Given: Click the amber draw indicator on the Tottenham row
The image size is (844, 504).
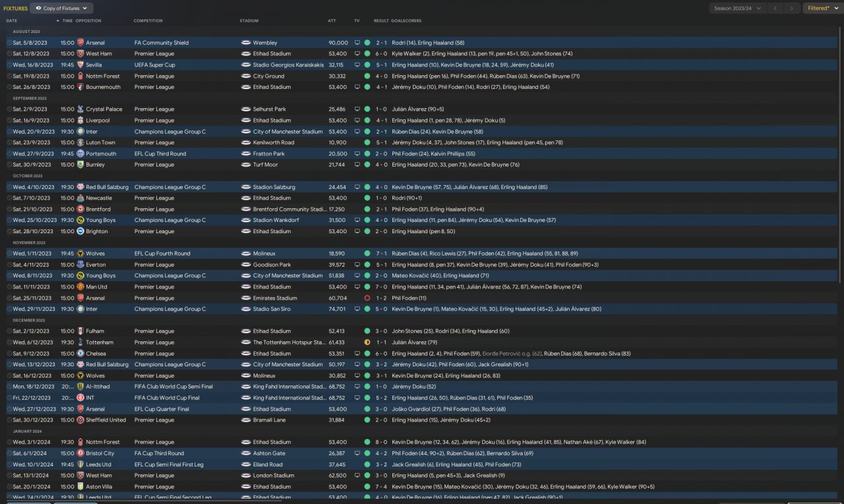Looking at the screenshot, I should (367, 343).
